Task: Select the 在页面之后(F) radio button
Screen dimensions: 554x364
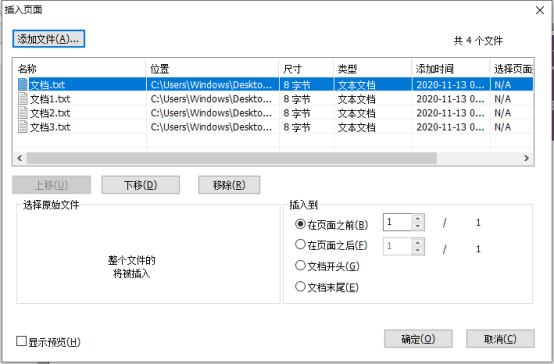Action: [300, 245]
